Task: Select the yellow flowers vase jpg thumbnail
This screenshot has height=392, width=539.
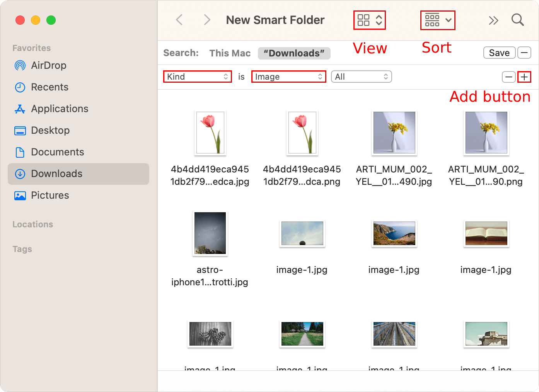Action: pyautogui.click(x=394, y=133)
